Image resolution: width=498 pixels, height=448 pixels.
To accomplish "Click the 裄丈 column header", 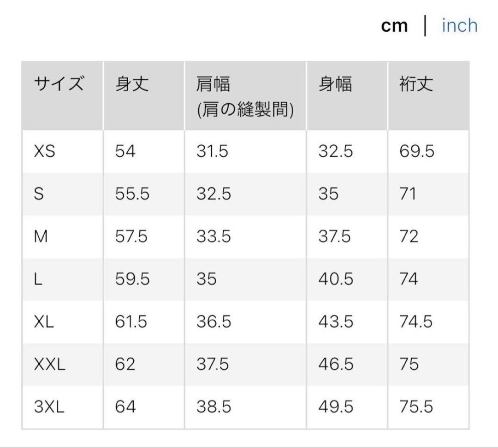I will pyautogui.click(x=416, y=85).
